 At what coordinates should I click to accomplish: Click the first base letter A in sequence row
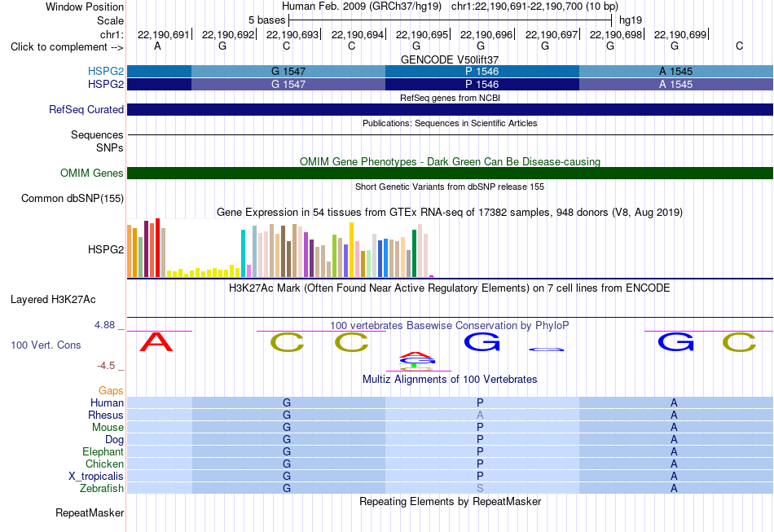[x=157, y=46]
